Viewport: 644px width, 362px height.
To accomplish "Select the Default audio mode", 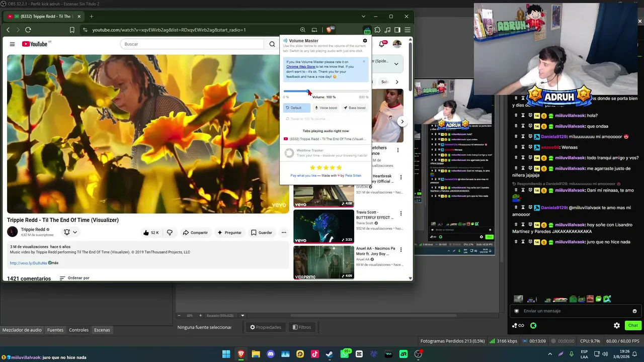I will [x=297, y=108].
